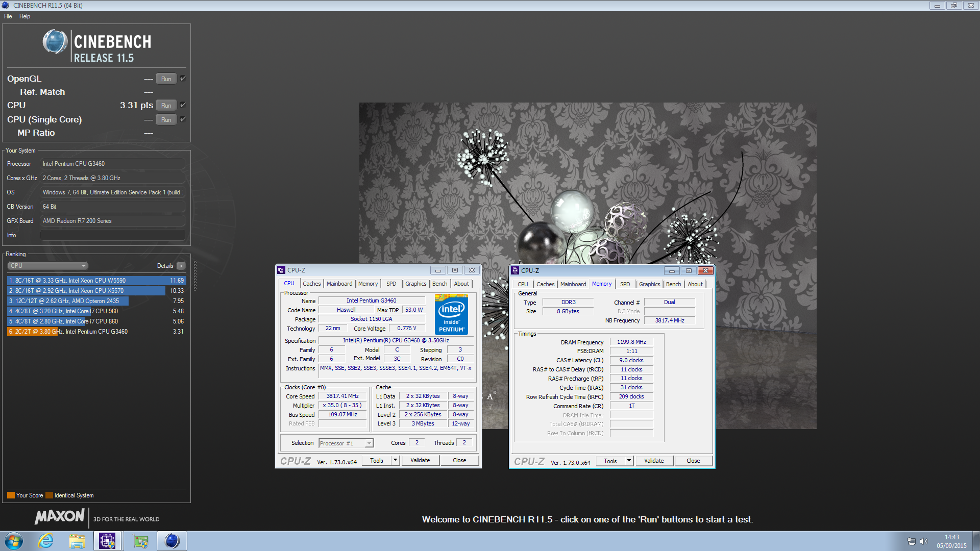Viewport: 980px width, 551px height.
Task: Click the Intel inside Pentium logo
Action: (452, 315)
